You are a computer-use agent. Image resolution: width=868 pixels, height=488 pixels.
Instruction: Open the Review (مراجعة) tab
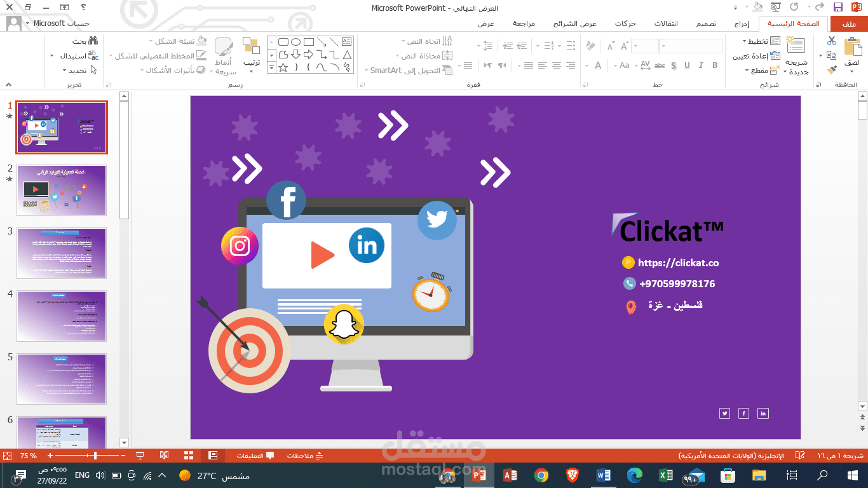point(524,24)
